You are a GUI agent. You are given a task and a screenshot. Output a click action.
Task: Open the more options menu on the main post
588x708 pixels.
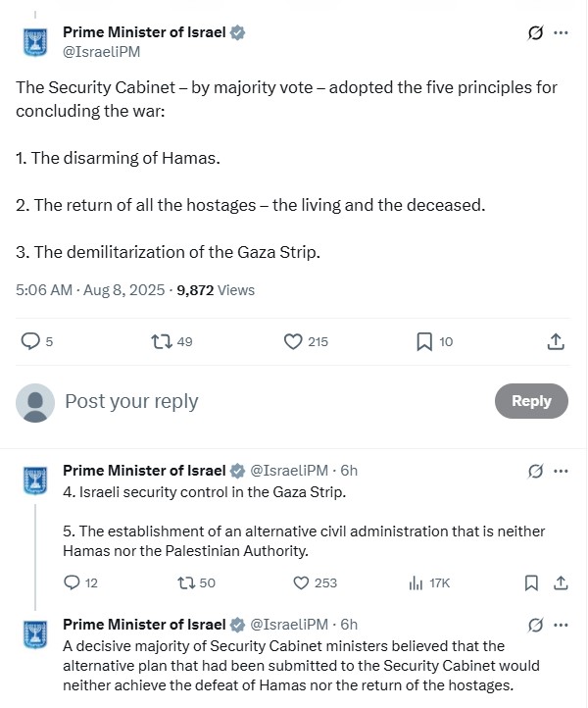pyautogui.click(x=561, y=33)
